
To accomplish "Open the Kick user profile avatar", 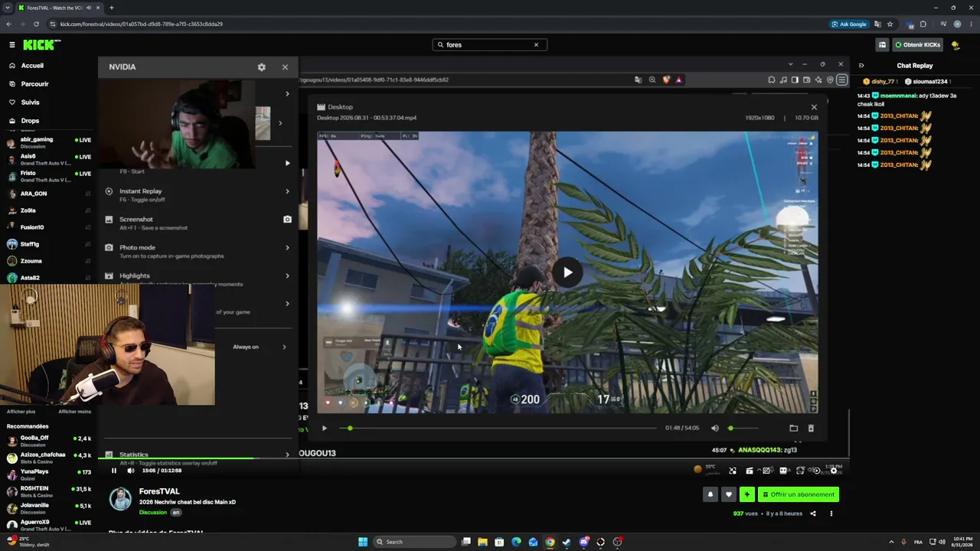I will point(955,45).
